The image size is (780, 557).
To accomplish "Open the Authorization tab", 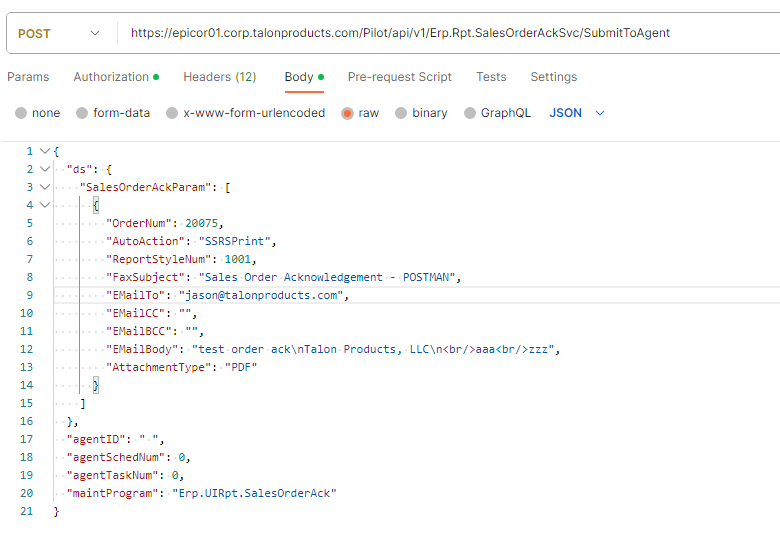I will coord(116,77).
